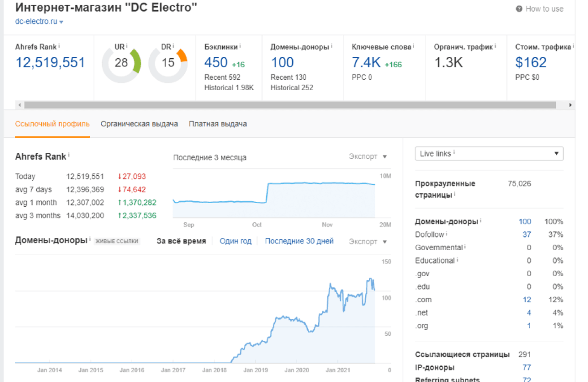This screenshot has height=382, width=588.
Task: Click info icon next to Органич. трафик
Action: (x=496, y=46)
